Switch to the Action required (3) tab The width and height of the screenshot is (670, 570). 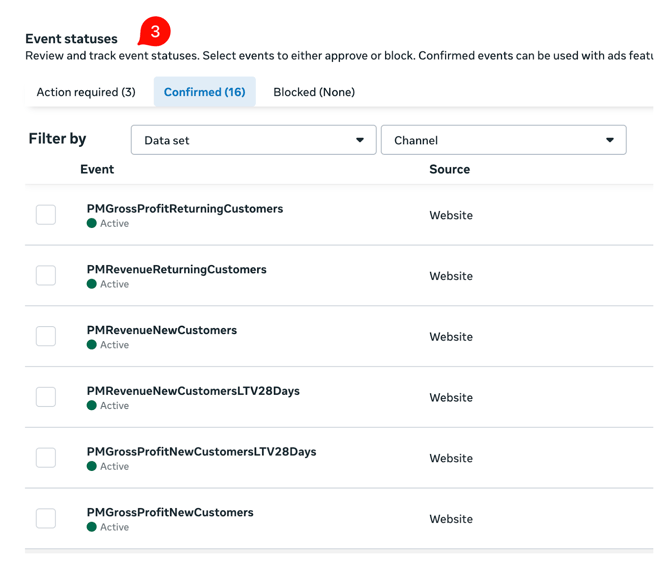86,92
